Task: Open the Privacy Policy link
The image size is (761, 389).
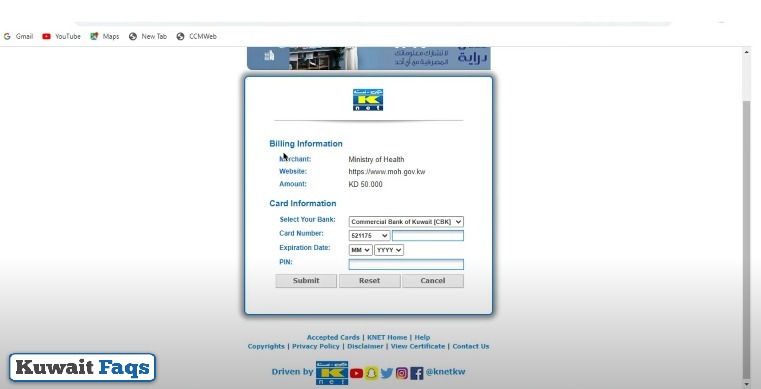Action: [x=316, y=346]
